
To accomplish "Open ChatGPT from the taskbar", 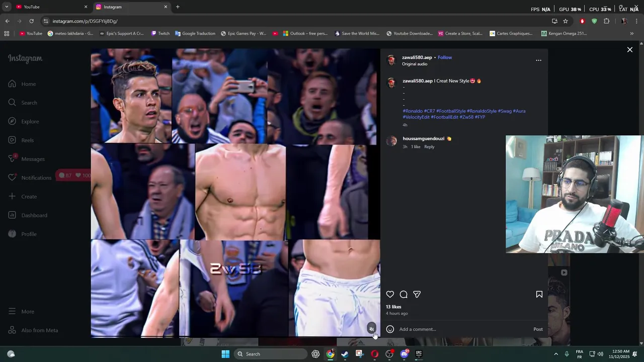I will point(315,354).
